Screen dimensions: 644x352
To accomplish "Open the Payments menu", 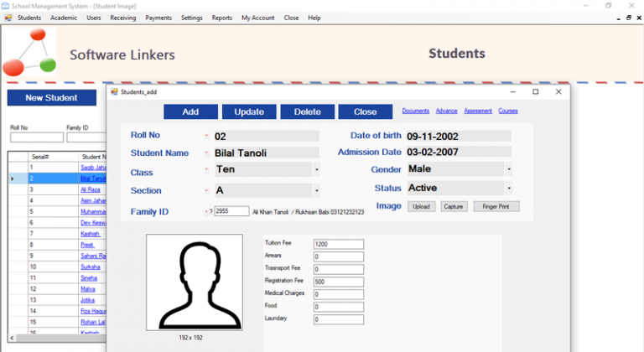I will 158,18.
